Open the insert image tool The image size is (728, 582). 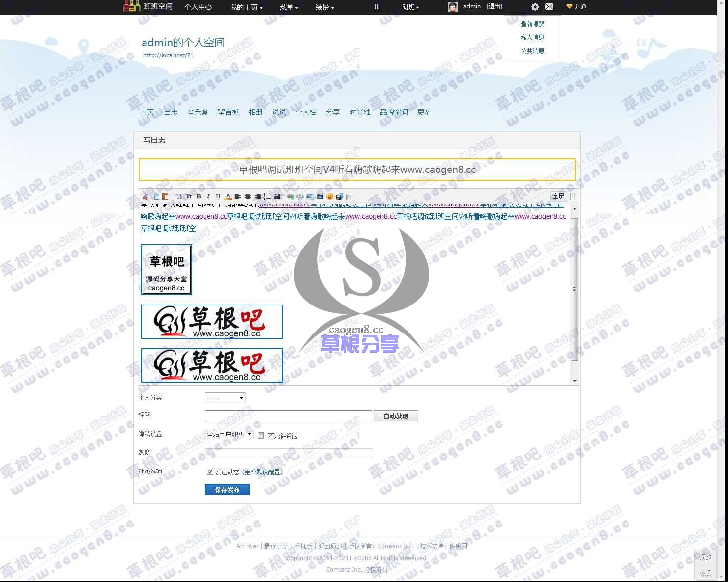click(x=310, y=196)
